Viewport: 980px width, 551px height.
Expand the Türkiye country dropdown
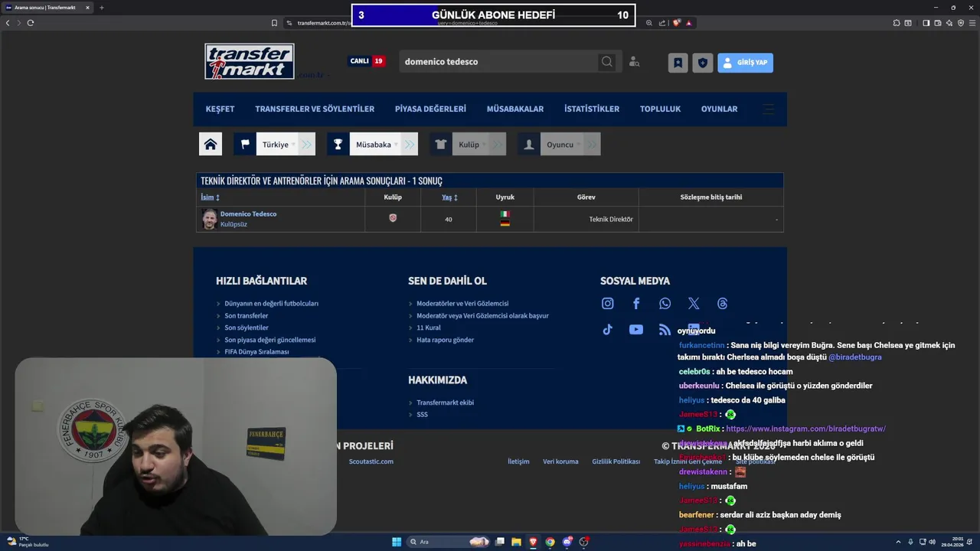[278, 144]
